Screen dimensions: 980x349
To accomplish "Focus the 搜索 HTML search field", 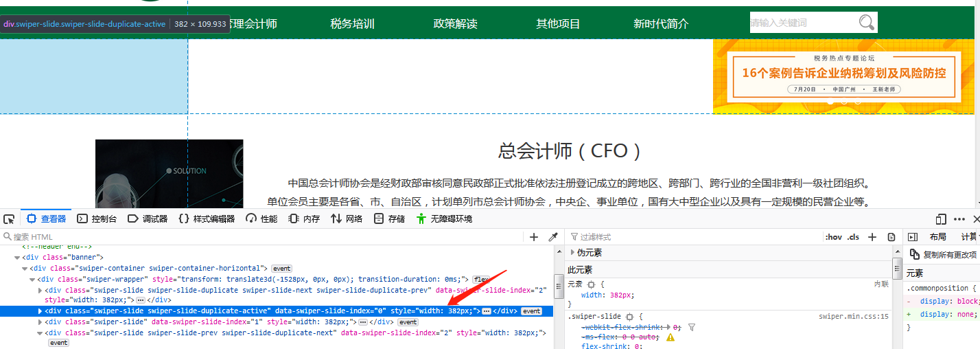I will pyautogui.click(x=261, y=237).
